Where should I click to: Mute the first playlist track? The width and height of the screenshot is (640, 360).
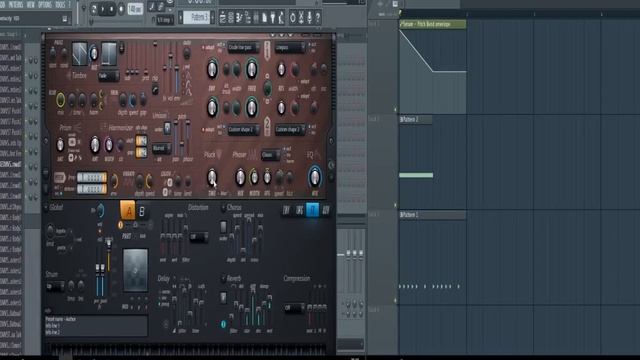[x=395, y=109]
